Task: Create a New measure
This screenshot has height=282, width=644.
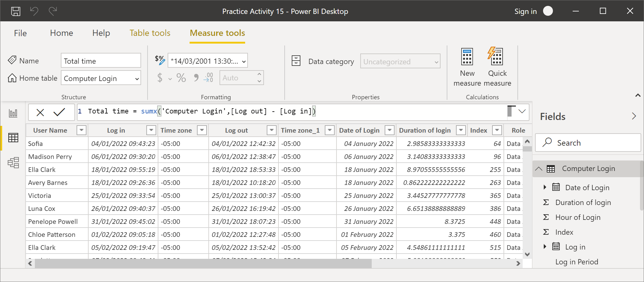Action: (x=467, y=67)
